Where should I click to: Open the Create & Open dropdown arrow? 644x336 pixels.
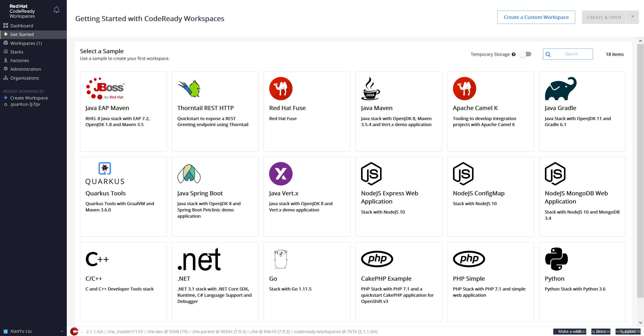(x=633, y=17)
